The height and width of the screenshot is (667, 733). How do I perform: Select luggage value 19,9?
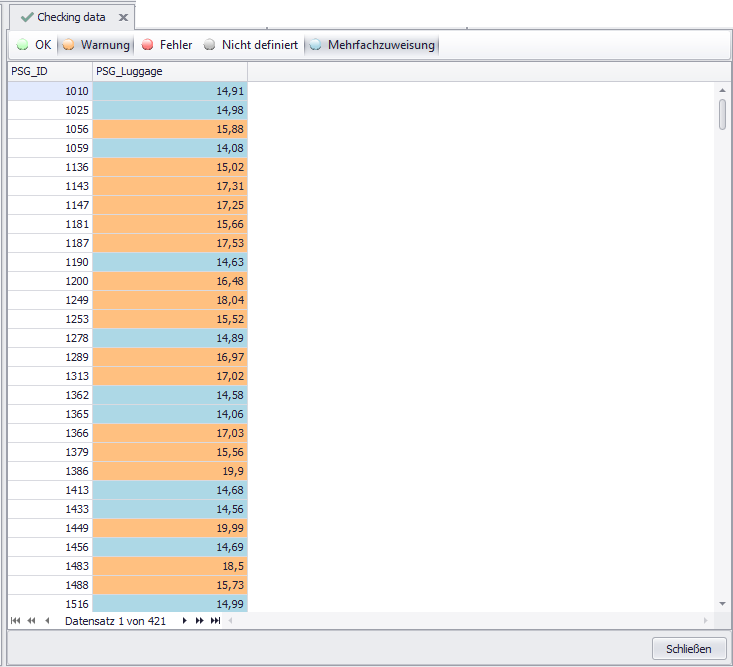tap(170, 471)
